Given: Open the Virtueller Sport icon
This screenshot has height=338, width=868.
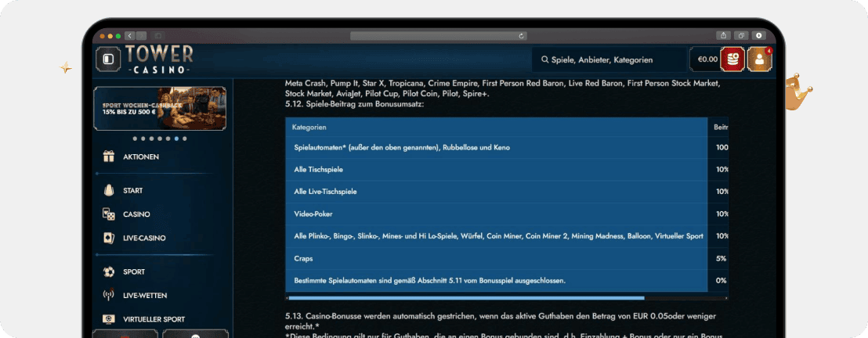Looking at the screenshot, I should pyautogui.click(x=109, y=319).
